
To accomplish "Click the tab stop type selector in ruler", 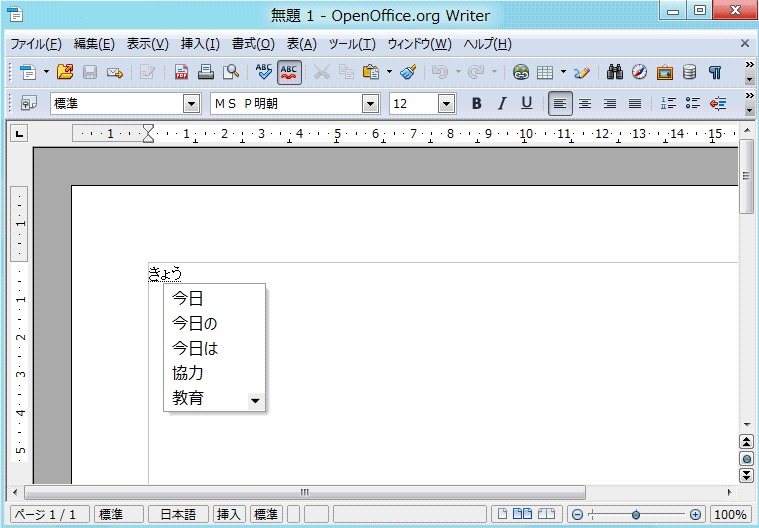I will pyautogui.click(x=19, y=134).
